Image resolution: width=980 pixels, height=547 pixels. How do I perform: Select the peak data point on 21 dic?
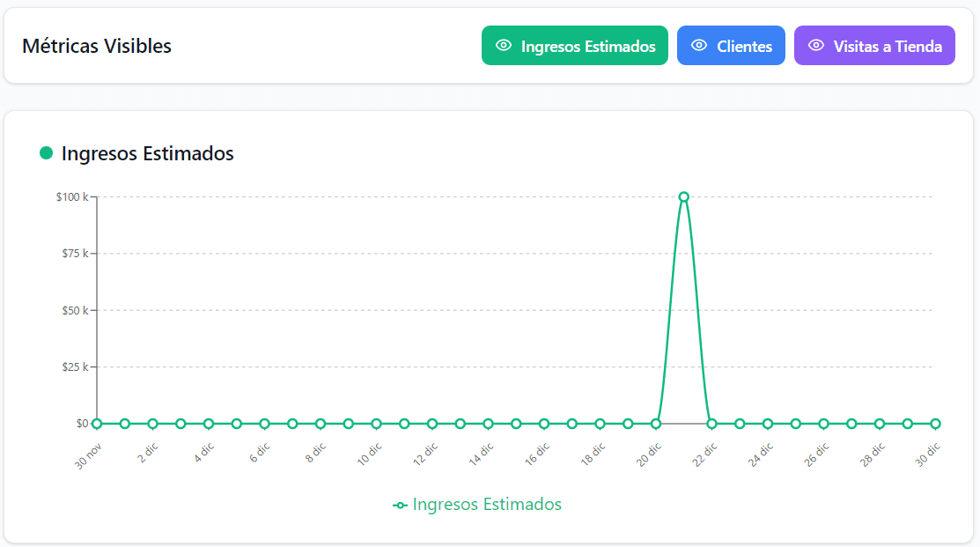684,196
